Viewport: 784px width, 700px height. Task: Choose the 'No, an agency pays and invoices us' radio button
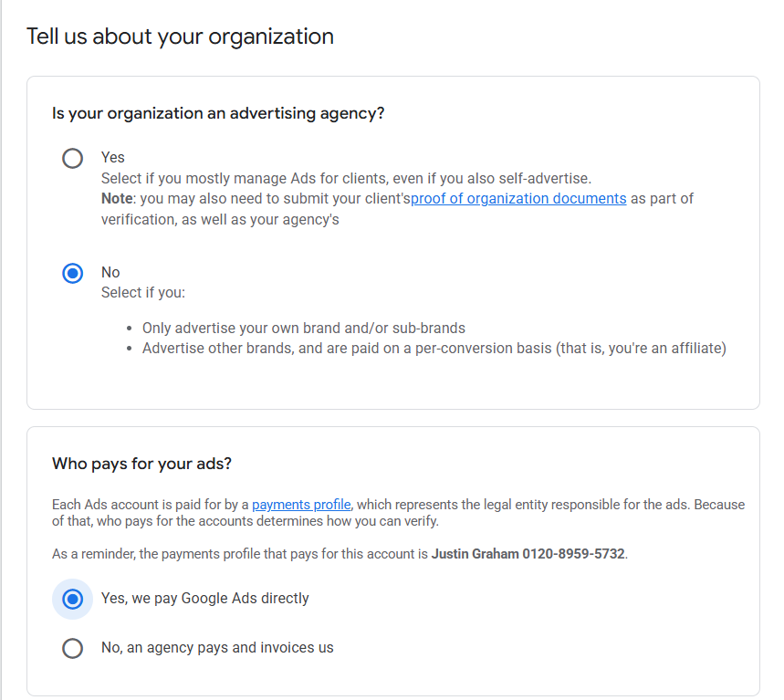(x=72, y=648)
